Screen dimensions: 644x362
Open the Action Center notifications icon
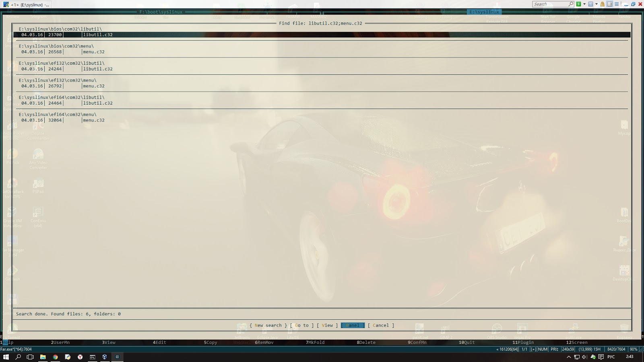[x=601, y=357]
